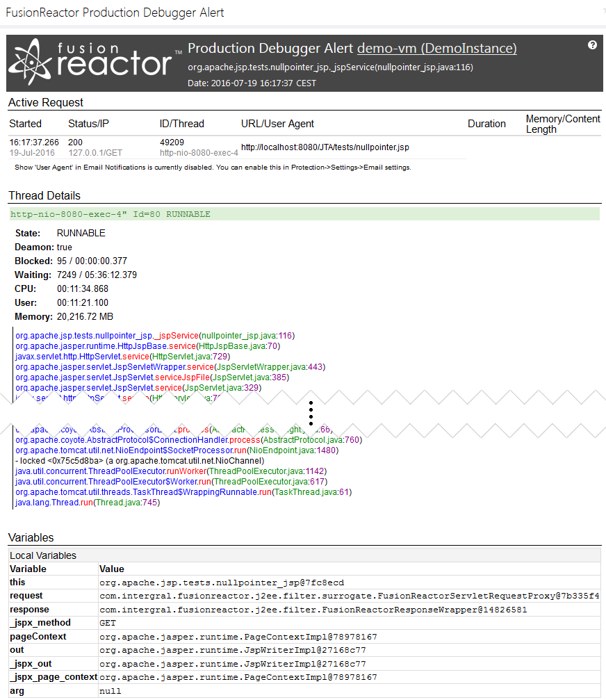Screen dimensions: 606x700
Task: Click the help question mark icon
Action: point(592,45)
